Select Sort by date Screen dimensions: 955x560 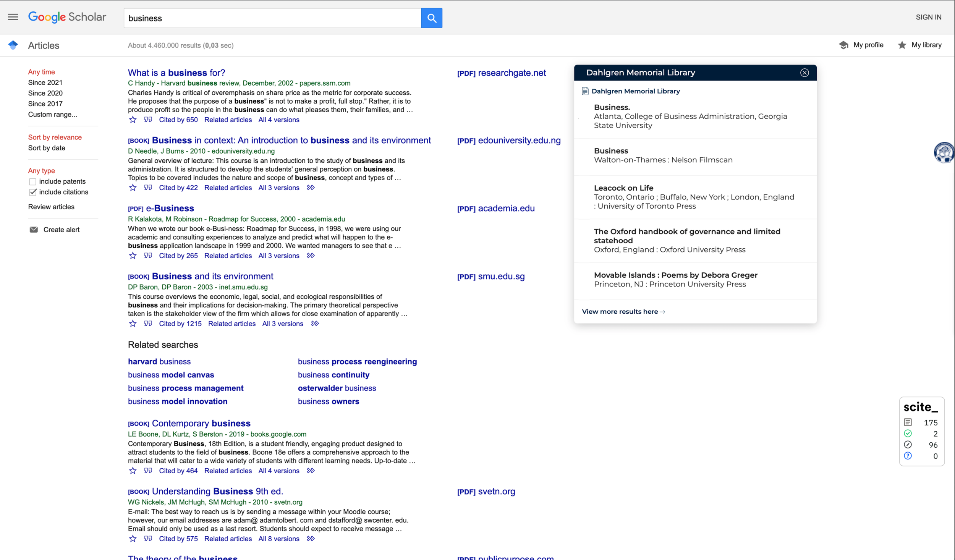[47, 148]
